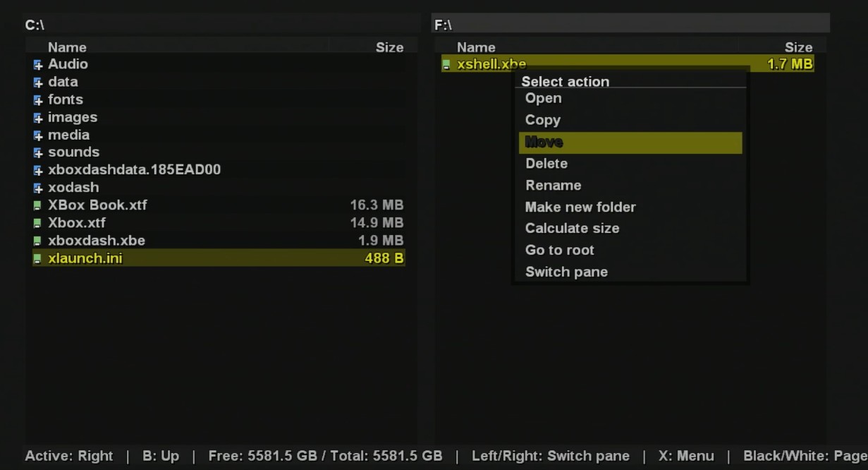The width and height of the screenshot is (868, 470).
Task: Expand the images folder entry
Action: (x=38, y=118)
